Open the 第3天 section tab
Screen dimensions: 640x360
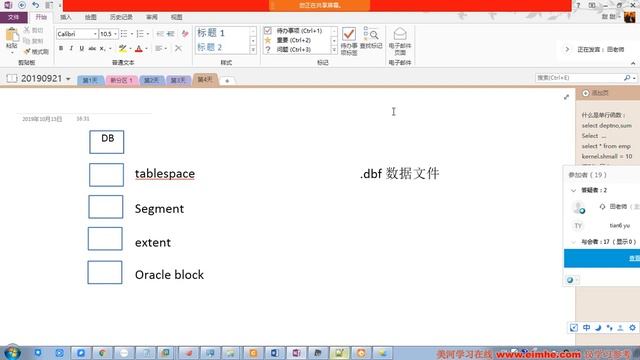point(178,80)
